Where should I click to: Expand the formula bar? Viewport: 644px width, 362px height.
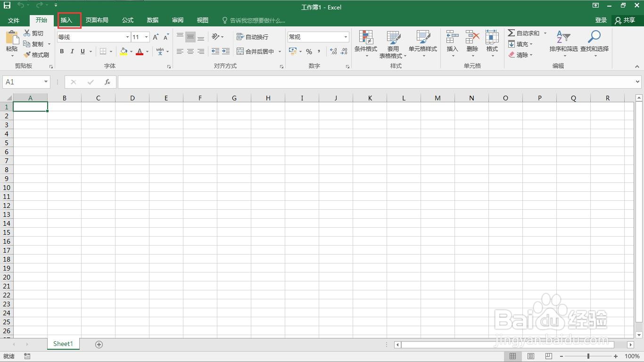coord(637,82)
